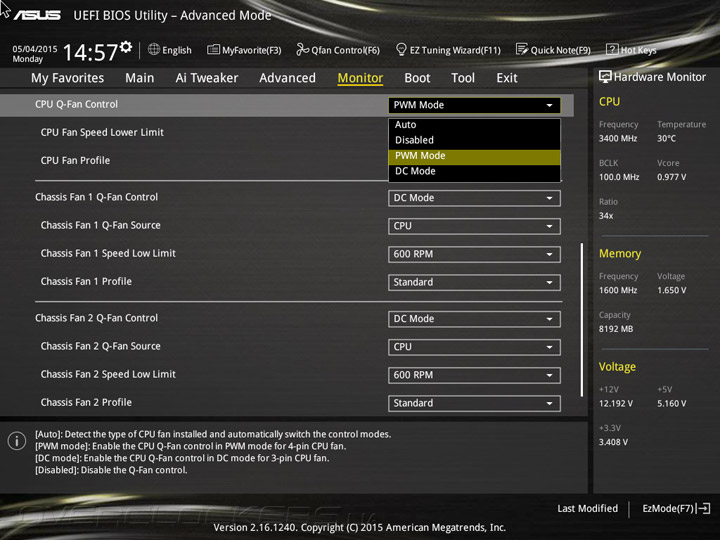This screenshot has width=720, height=540.
Task: Click the EzMode exit arrow icon
Action: (703, 508)
